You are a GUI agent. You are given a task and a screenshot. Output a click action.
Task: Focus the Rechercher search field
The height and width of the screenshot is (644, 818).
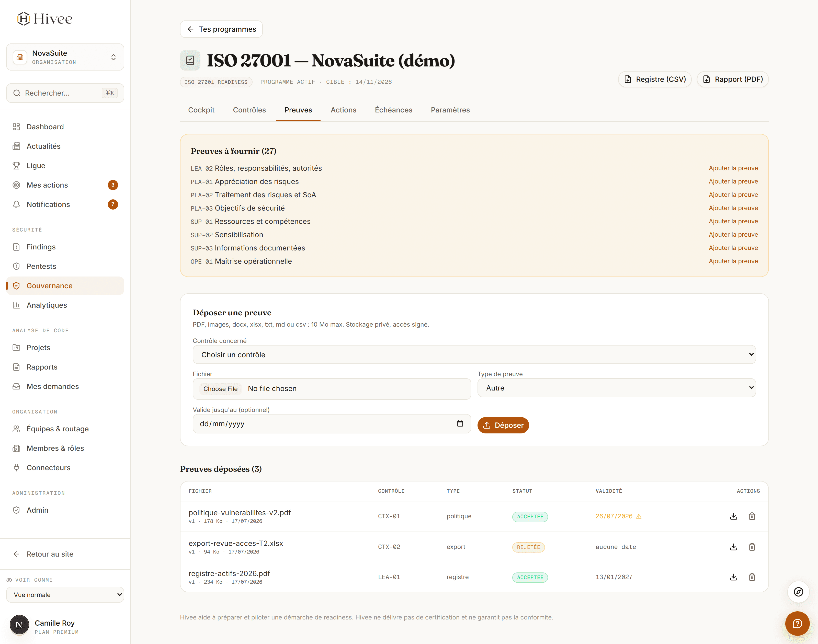(65, 93)
